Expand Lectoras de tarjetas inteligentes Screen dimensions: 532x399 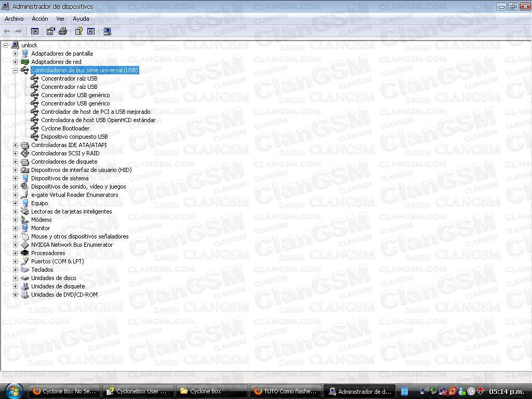pos(15,211)
